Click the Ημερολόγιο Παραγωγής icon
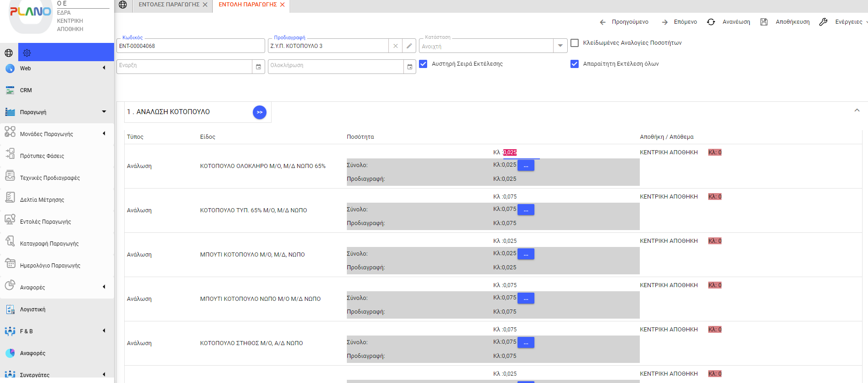 click(x=10, y=263)
